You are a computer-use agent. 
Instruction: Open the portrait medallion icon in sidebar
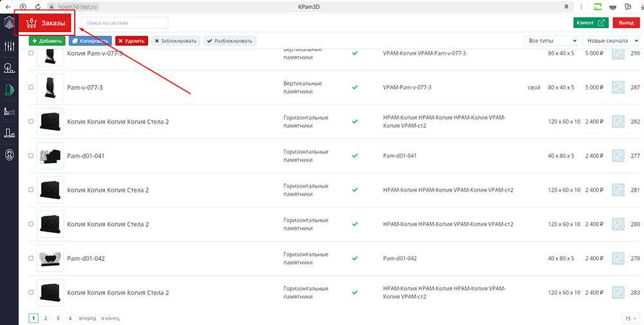(9, 155)
